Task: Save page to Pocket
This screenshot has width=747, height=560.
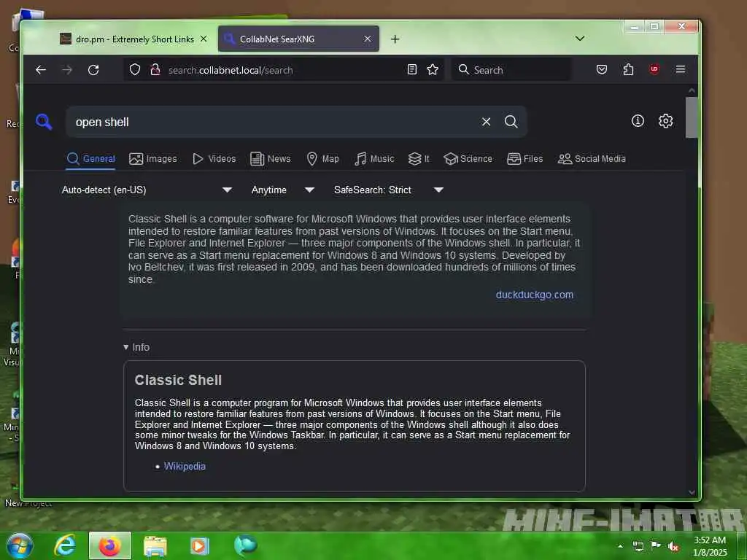Action: (x=602, y=69)
